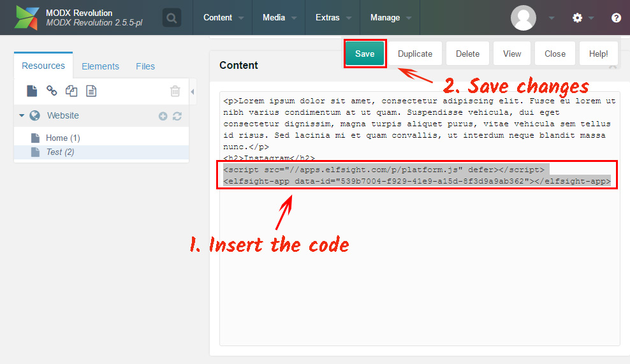Open the trash bin icon
Viewport: 630px width, 364px height.
(175, 91)
